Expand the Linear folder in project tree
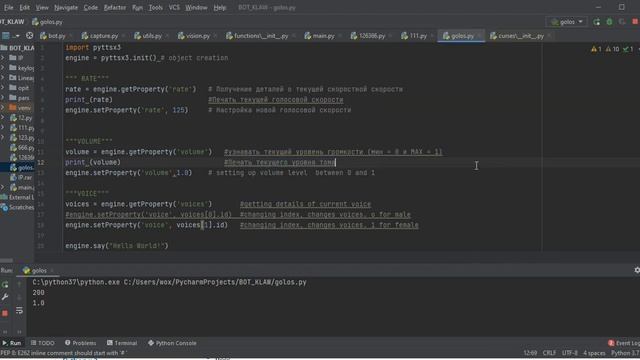Image resolution: width=640 pixels, height=360 pixels. coord(3,78)
